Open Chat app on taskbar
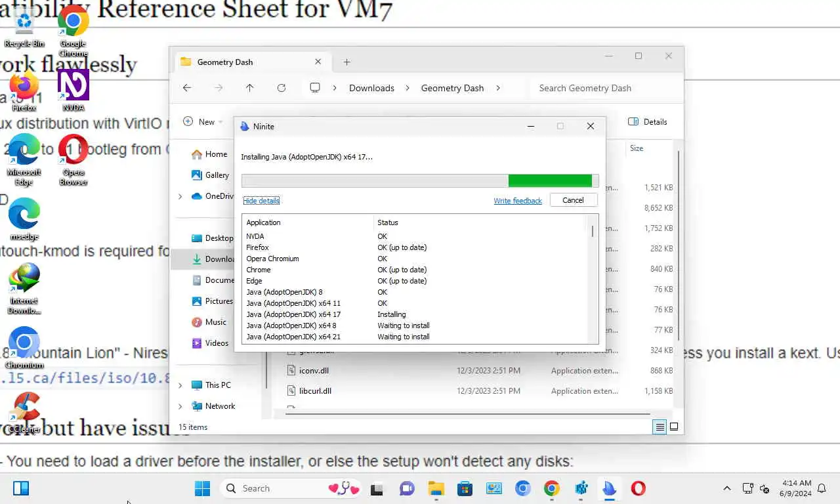This screenshot has width=840, height=504. click(x=407, y=488)
